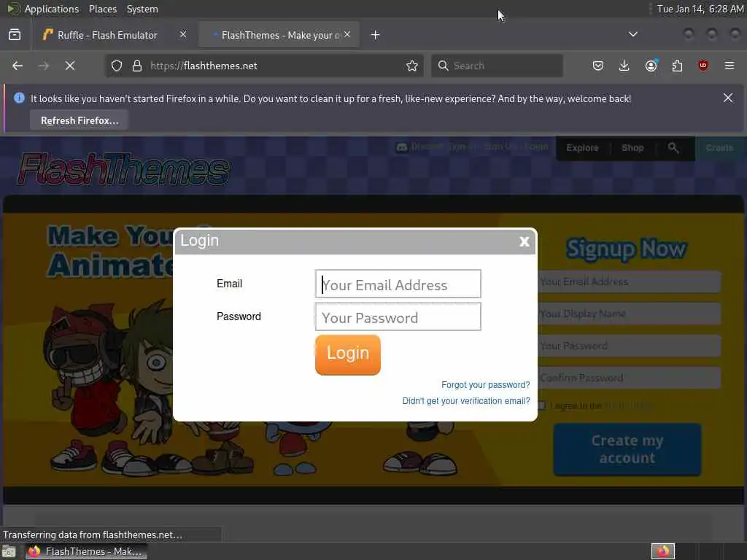Click the FlashThemes site search magnifier icon
This screenshot has height=560, width=747.
click(673, 147)
